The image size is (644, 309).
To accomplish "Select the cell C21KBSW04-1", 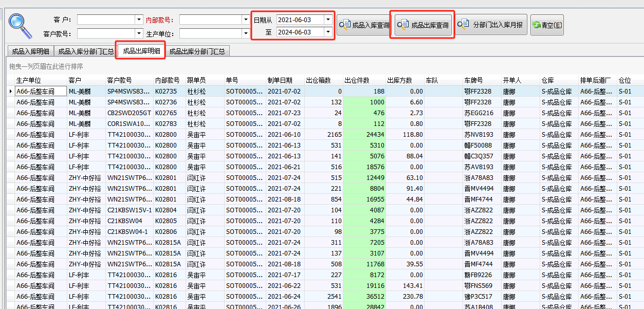I will (130, 231).
